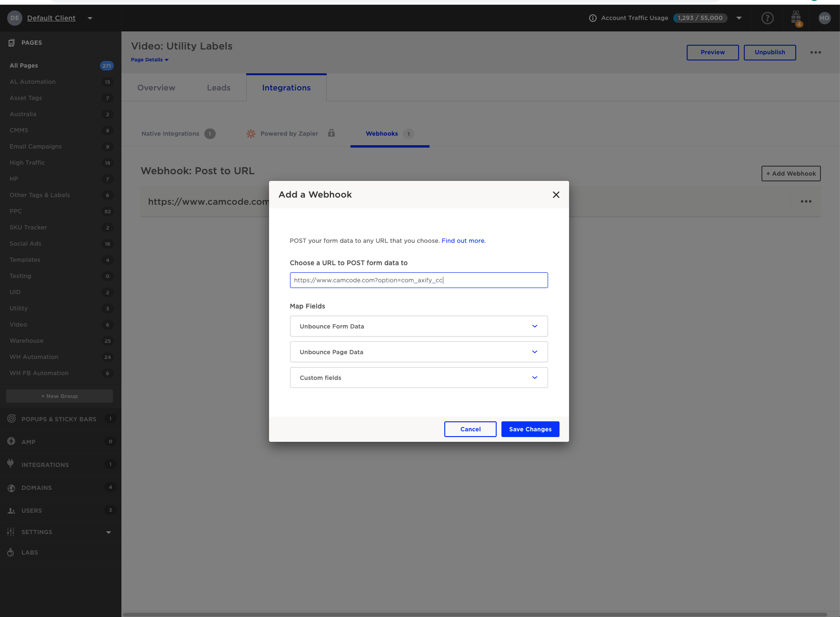840x617 pixels.
Task: Expand Page Details dropdown
Action: pos(150,60)
